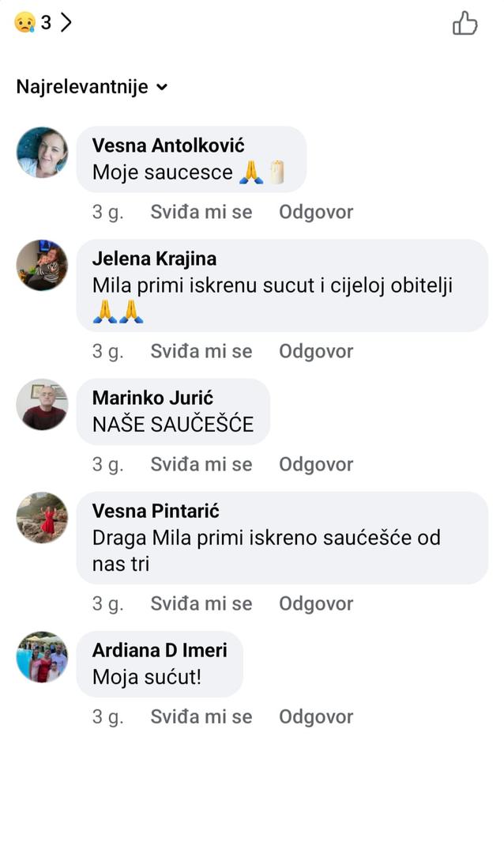Open the sad reaction emoji count

coord(33,23)
